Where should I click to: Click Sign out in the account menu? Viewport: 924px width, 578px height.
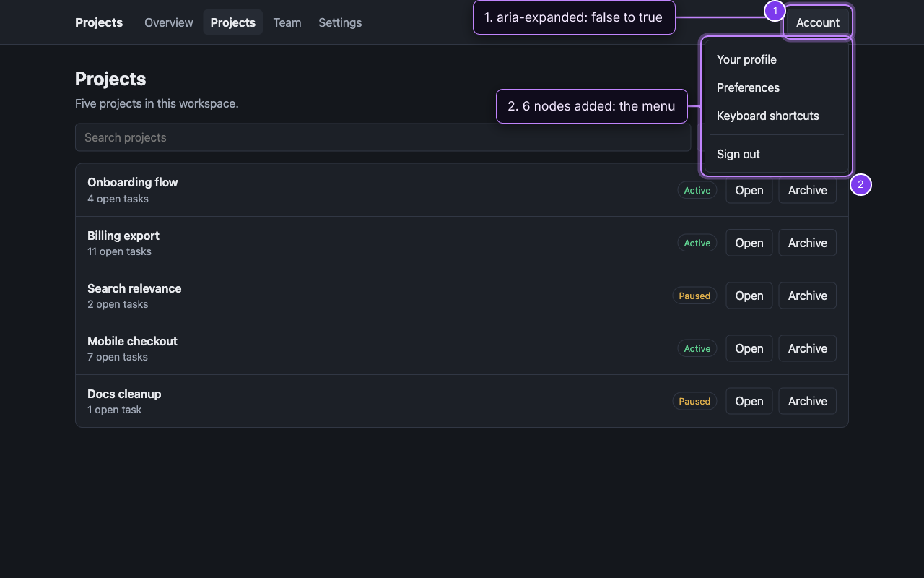pos(777,154)
